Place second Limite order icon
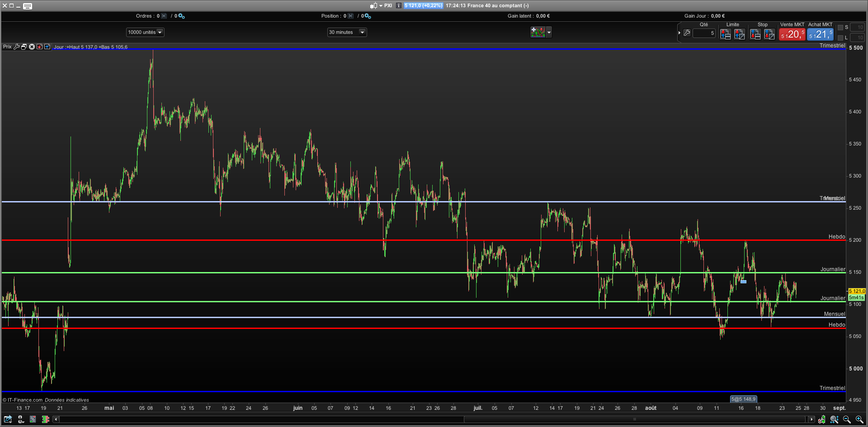Image resolution: width=868 pixels, height=427 pixels. click(x=740, y=34)
